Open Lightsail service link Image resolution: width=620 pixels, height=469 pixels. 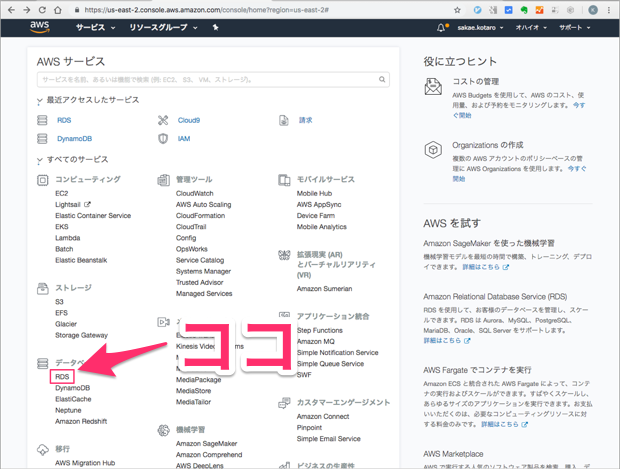coord(68,204)
